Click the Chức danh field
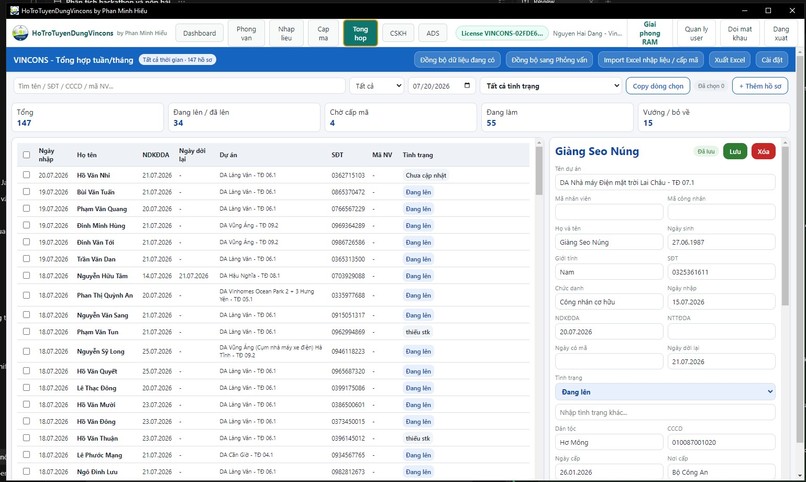The image size is (806, 482). (609, 302)
